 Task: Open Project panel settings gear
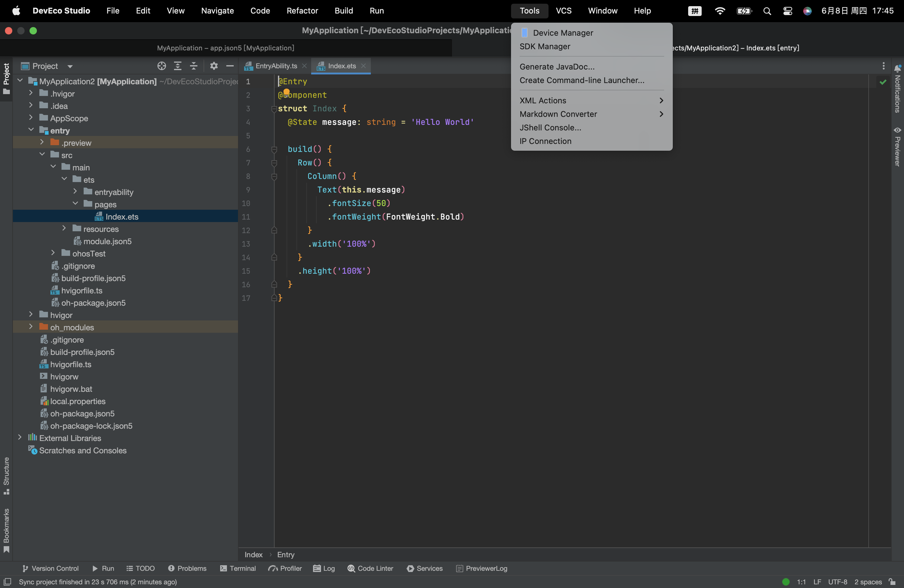(x=214, y=66)
